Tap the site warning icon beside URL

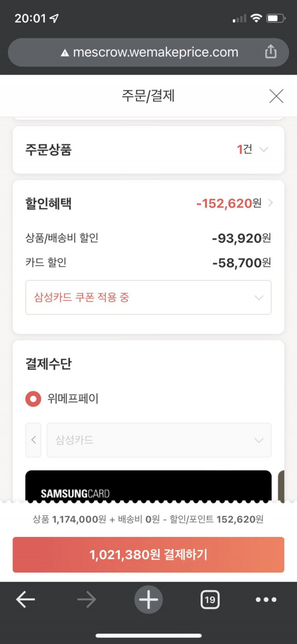pyautogui.click(x=64, y=53)
